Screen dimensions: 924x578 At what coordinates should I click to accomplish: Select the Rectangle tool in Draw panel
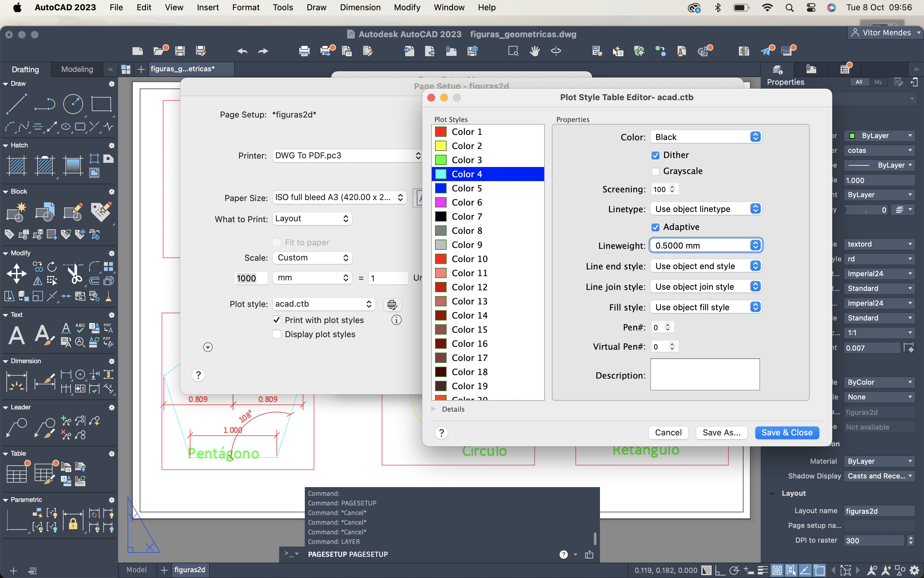click(x=101, y=104)
